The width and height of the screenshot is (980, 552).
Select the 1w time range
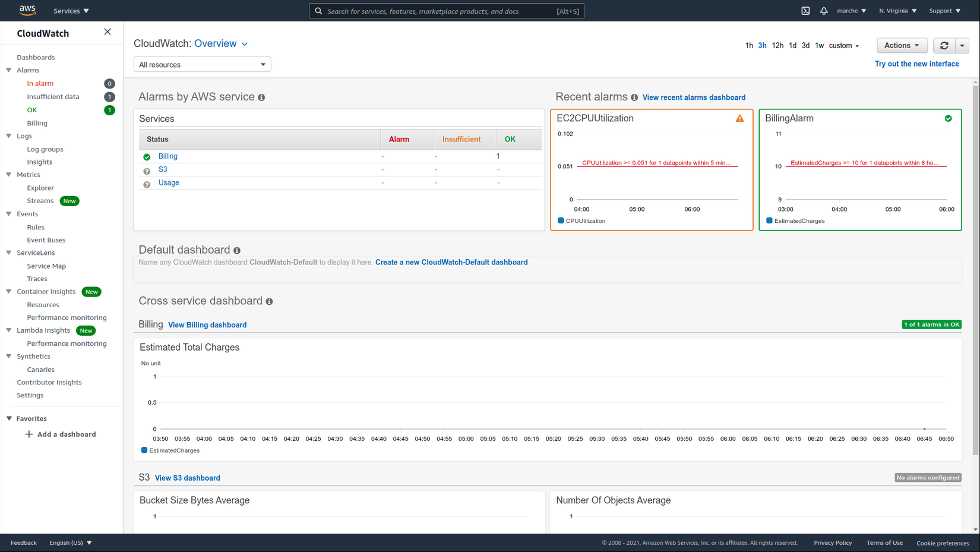(819, 46)
